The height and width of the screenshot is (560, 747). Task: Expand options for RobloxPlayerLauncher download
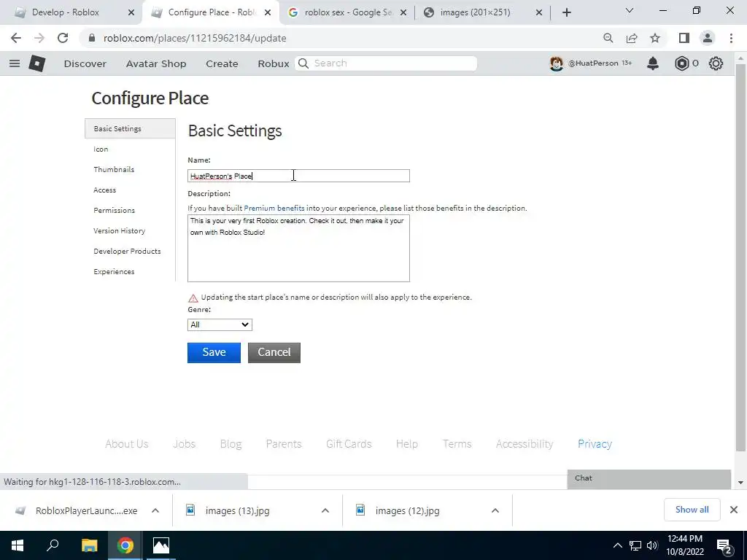[155, 510]
